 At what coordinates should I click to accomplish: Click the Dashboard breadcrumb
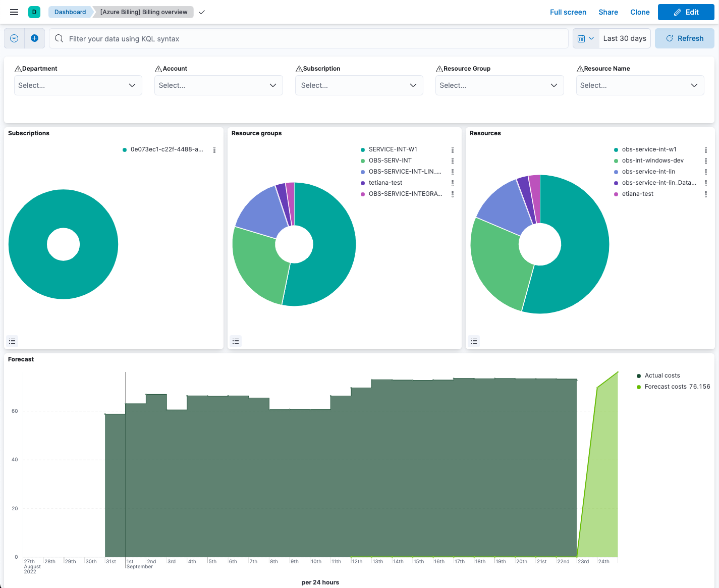(70, 12)
